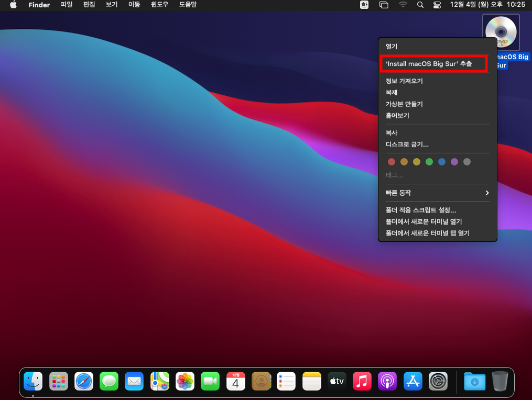Open App Store in the Dock
Image resolution: width=532 pixels, height=400 pixels.
(413, 381)
